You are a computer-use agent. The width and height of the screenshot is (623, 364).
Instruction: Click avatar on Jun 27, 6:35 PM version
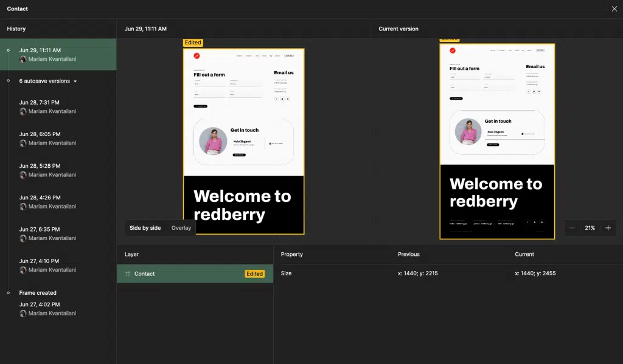pos(23,238)
